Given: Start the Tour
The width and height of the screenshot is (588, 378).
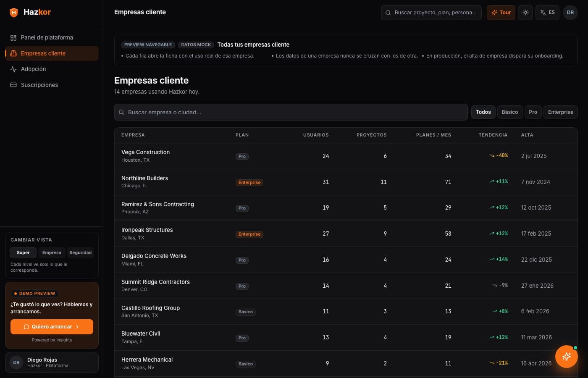Looking at the screenshot, I should coord(501,13).
